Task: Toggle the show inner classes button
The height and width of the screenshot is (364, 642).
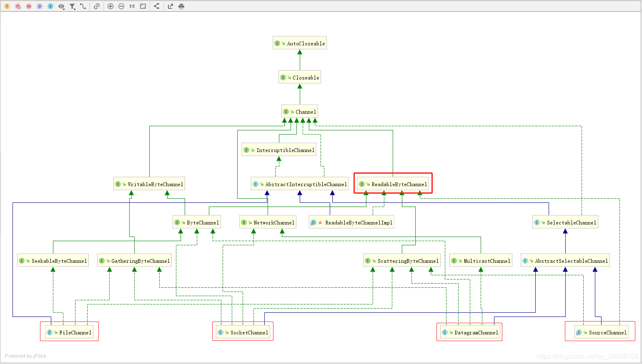Action: click(x=50, y=6)
